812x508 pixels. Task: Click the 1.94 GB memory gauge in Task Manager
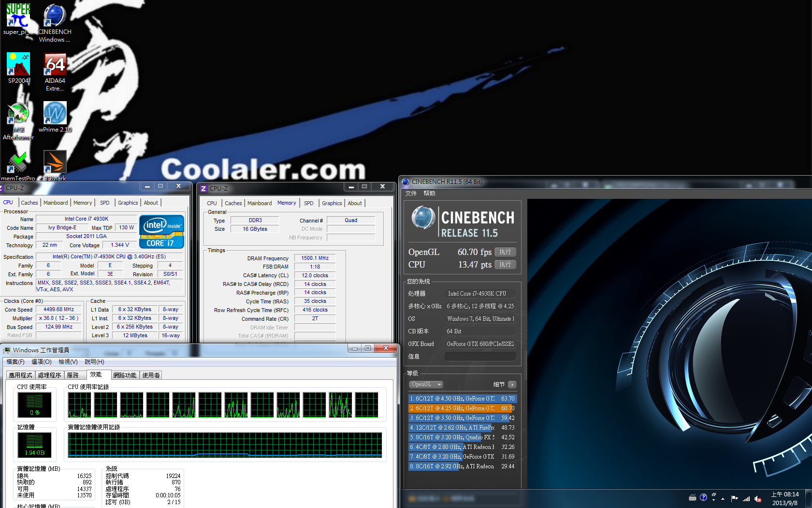pos(34,445)
